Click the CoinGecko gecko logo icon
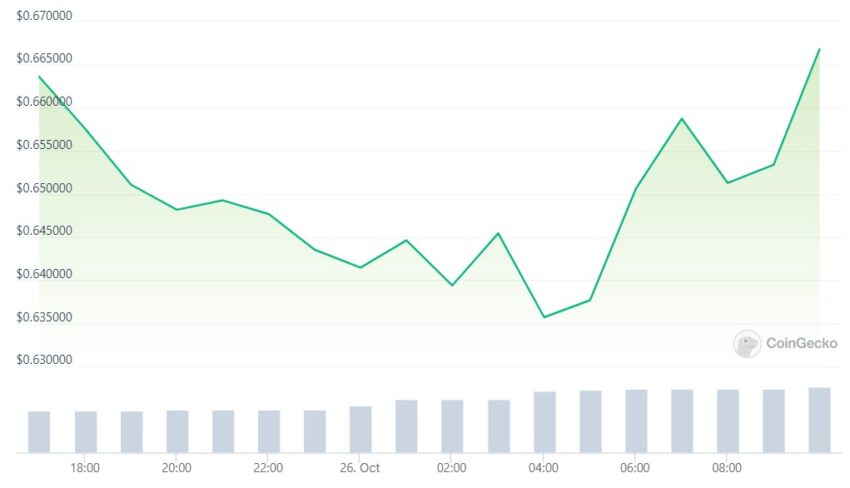The width and height of the screenshot is (850, 488). pos(747,344)
